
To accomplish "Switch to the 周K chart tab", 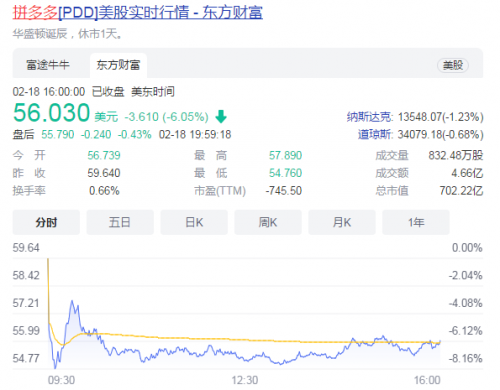I will click(x=268, y=222).
